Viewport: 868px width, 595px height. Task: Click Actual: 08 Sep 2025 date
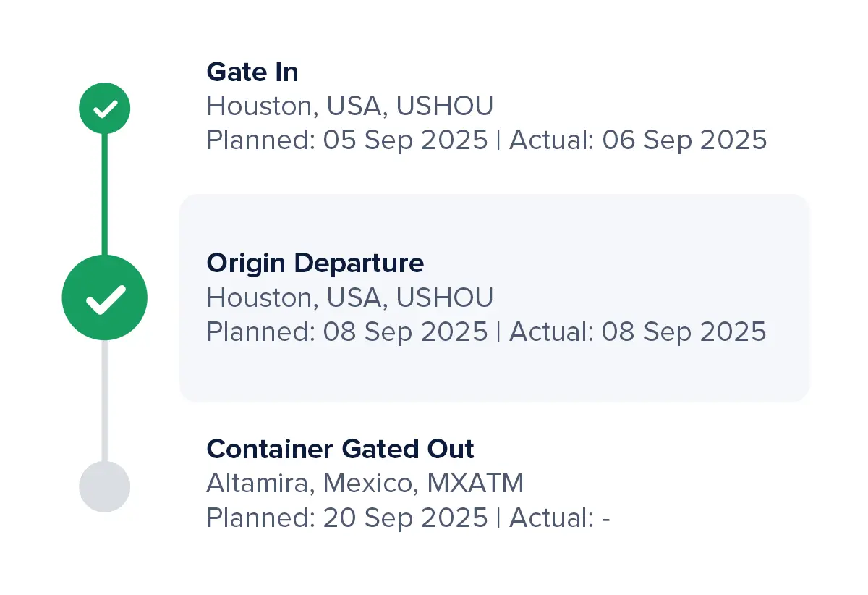638,332
